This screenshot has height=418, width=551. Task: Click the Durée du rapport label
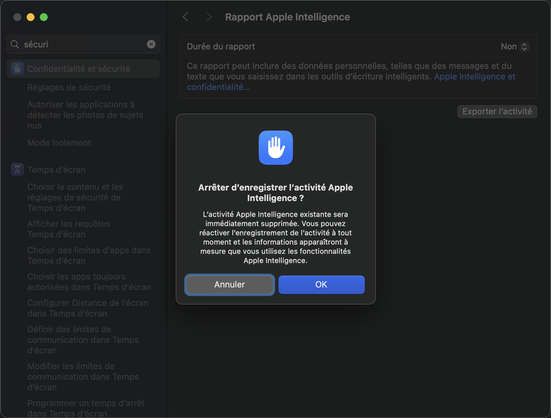[221, 47]
